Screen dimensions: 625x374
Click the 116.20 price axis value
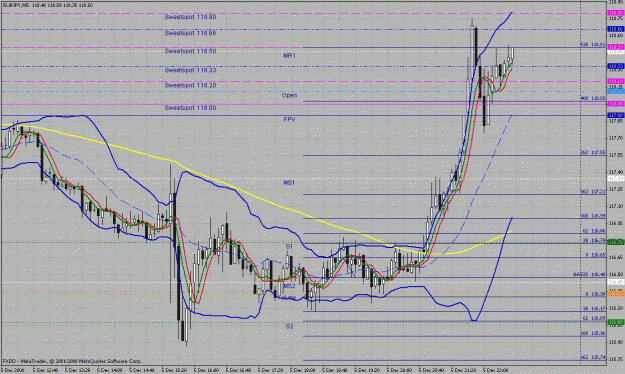pyautogui.click(x=616, y=308)
